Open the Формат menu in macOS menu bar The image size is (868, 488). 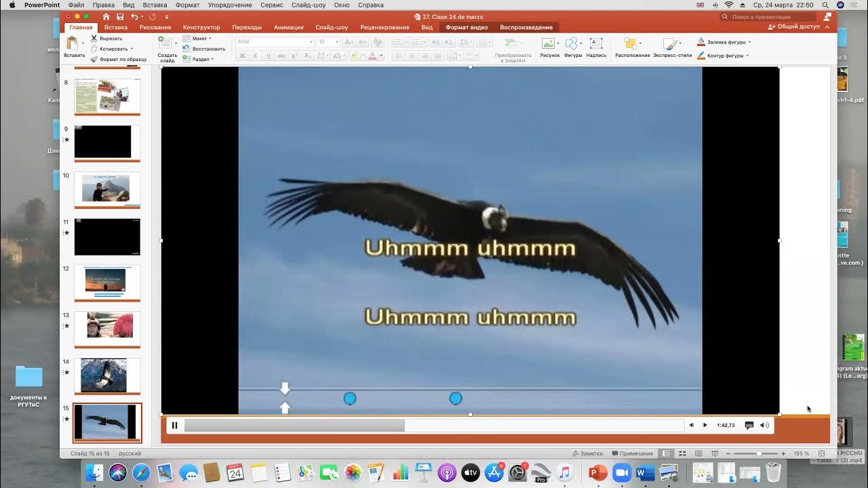pyautogui.click(x=187, y=5)
